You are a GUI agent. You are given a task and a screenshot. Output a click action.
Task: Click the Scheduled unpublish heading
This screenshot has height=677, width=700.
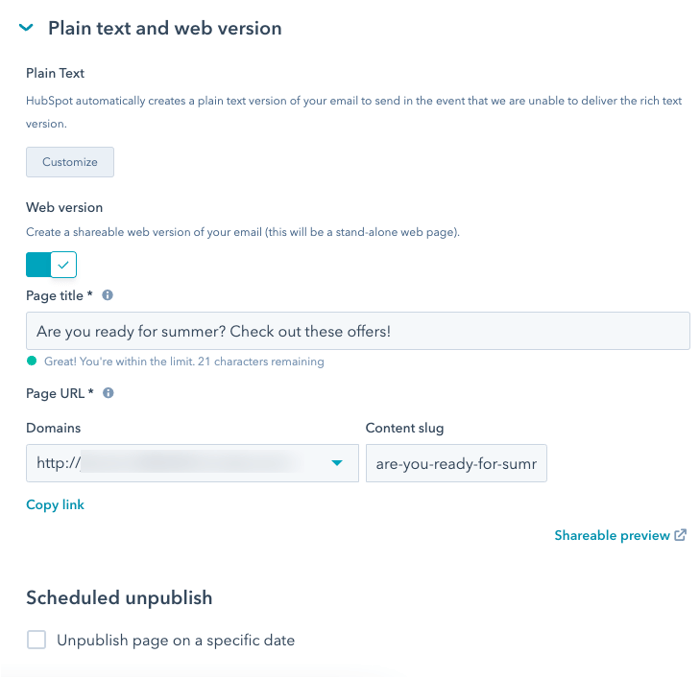[119, 598]
